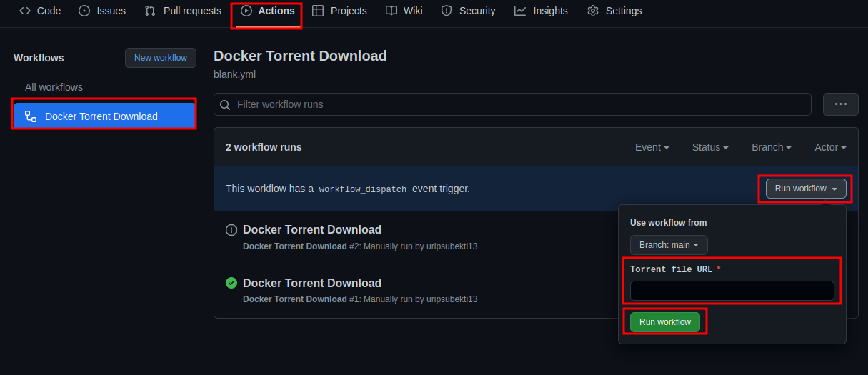Select the Docker Torrent Download workflow in the sidebar
The width and height of the screenshot is (868, 375).
pyautogui.click(x=104, y=116)
